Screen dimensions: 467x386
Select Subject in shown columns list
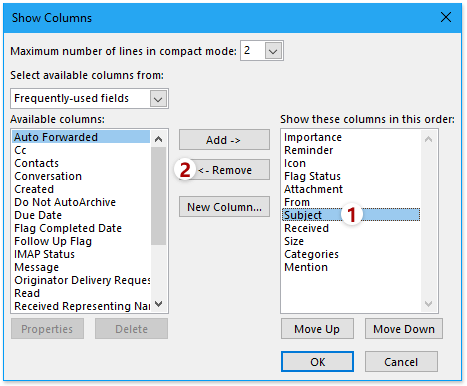pos(351,215)
